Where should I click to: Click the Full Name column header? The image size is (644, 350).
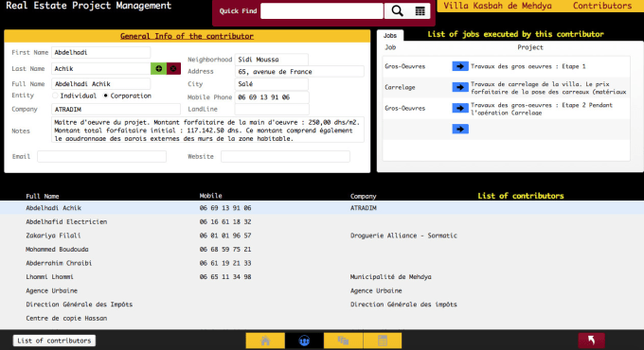[x=43, y=196]
